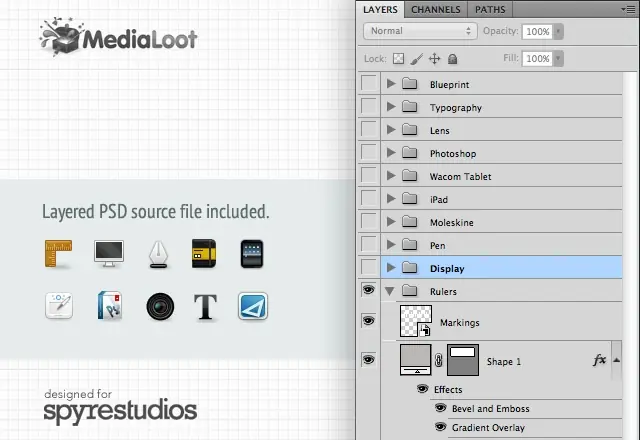Click the fx icon on Shape 1
Image resolution: width=640 pixels, height=440 pixels.
point(599,360)
